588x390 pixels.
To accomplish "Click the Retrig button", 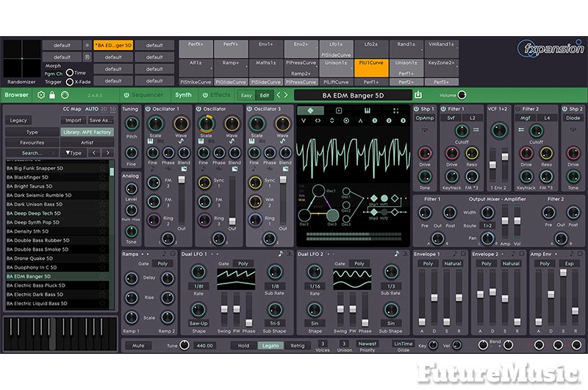I will click(x=298, y=345).
